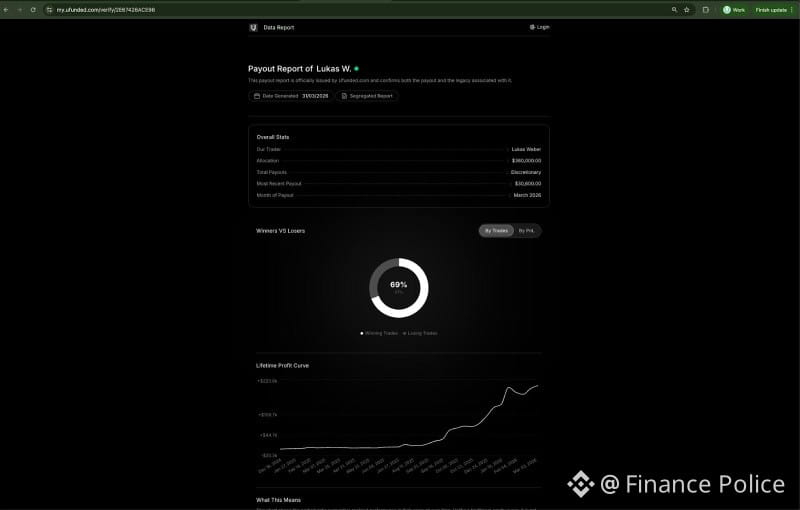This screenshot has height=510, width=800.
Task: Open the site info icon in the address bar
Action: point(49,10)
